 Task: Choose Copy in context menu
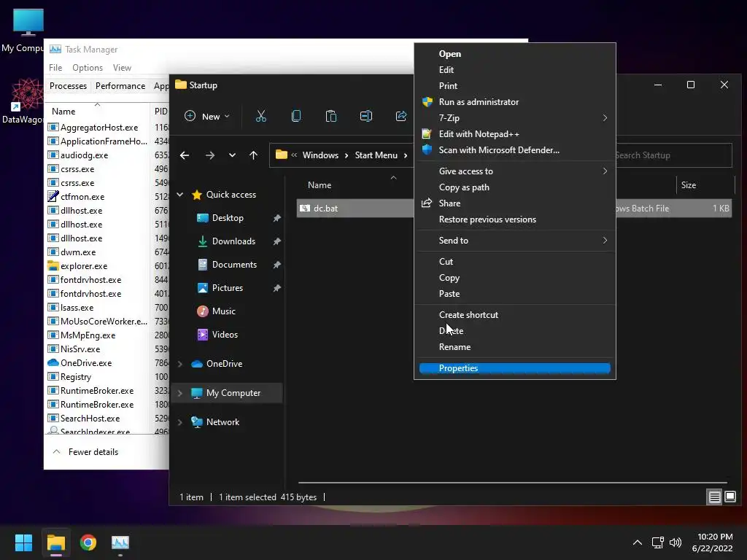(x=514, y=278)
